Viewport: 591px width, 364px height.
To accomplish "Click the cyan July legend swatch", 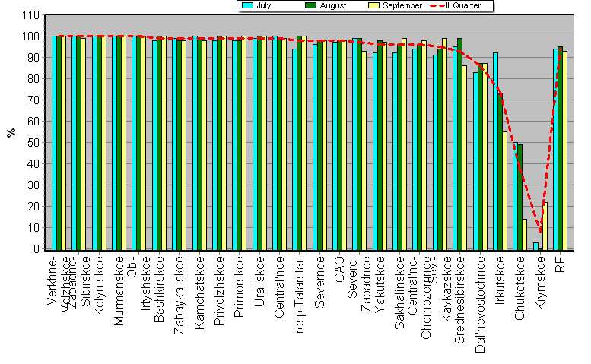I will tap(247, 5).
